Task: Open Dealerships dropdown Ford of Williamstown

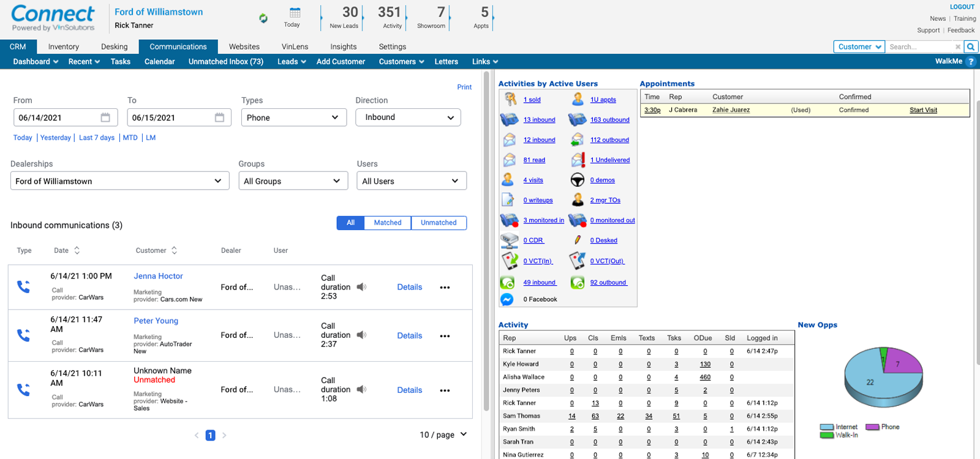Action: coord(120,181)
